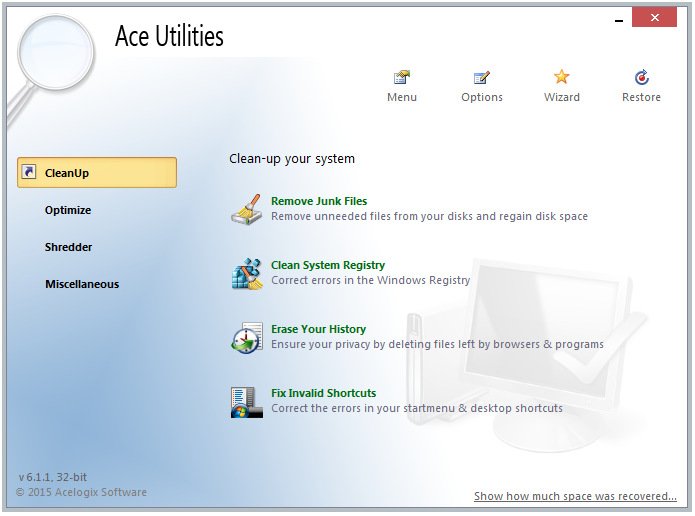
Task: Click the Menu label in toolbar
Action: coord(402,97)
